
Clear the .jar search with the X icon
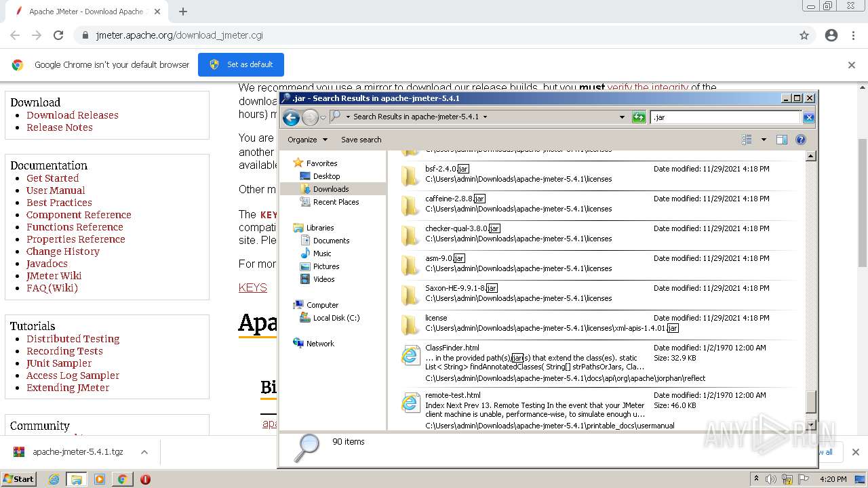coord(808,117)
